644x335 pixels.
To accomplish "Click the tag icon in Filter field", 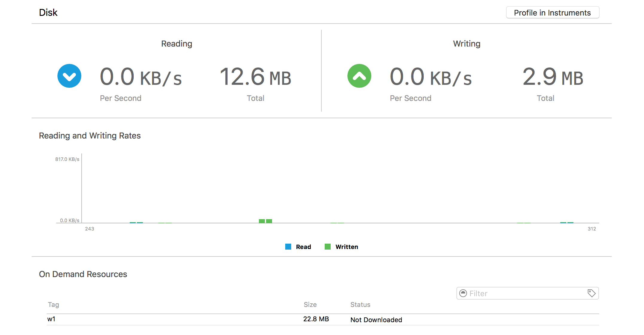I will coord(591,293).
